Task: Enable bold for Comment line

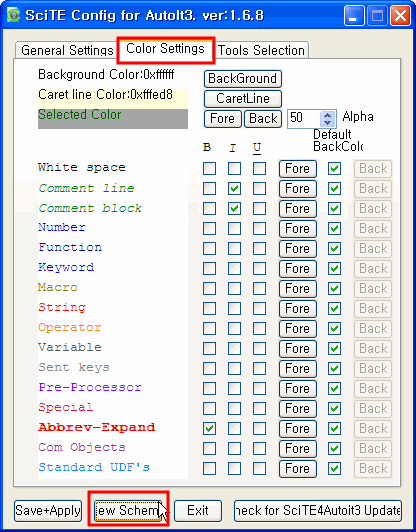Action: pos(209,189)
